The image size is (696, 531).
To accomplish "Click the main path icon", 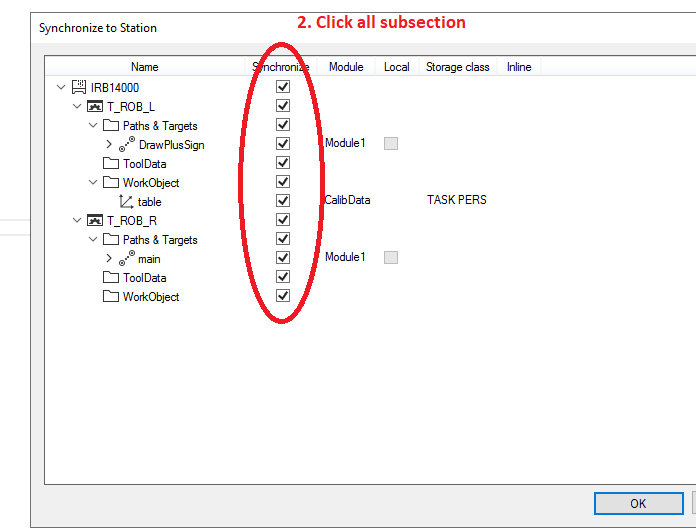I will [x=127, y=258].
